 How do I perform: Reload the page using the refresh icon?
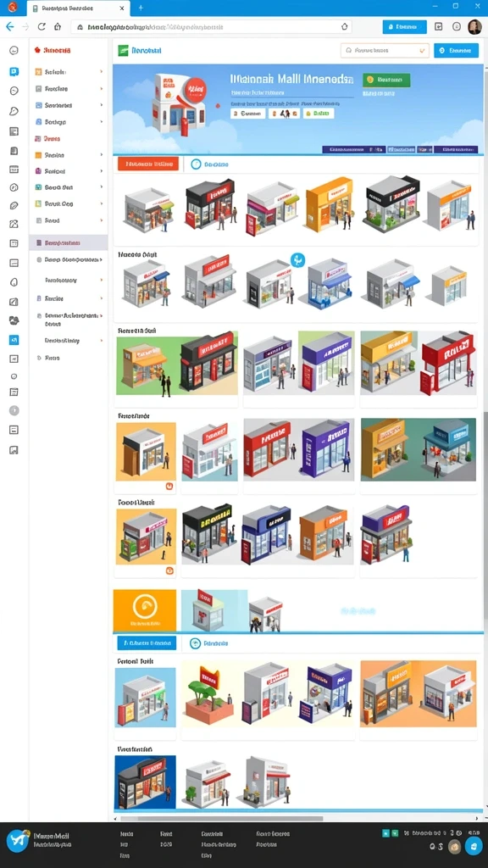42,26
